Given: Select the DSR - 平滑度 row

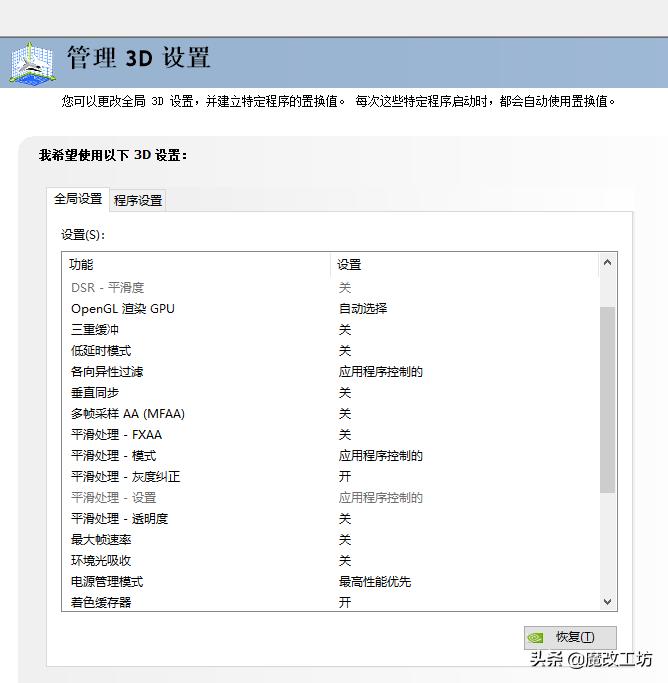Looking at the screenshot, I should click(331, 287).
